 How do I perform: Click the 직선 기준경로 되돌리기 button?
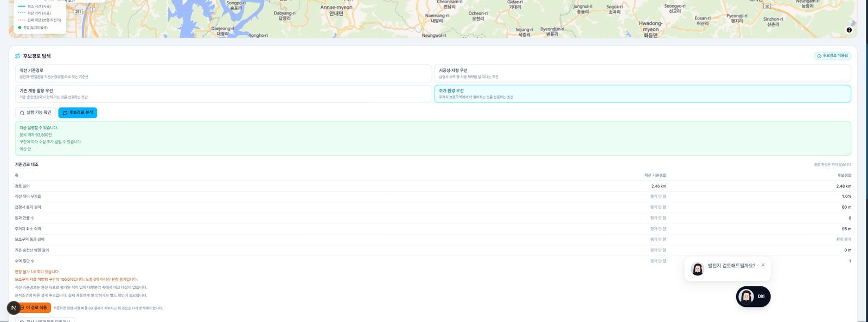pyautogui.click(x=45, y=320)
